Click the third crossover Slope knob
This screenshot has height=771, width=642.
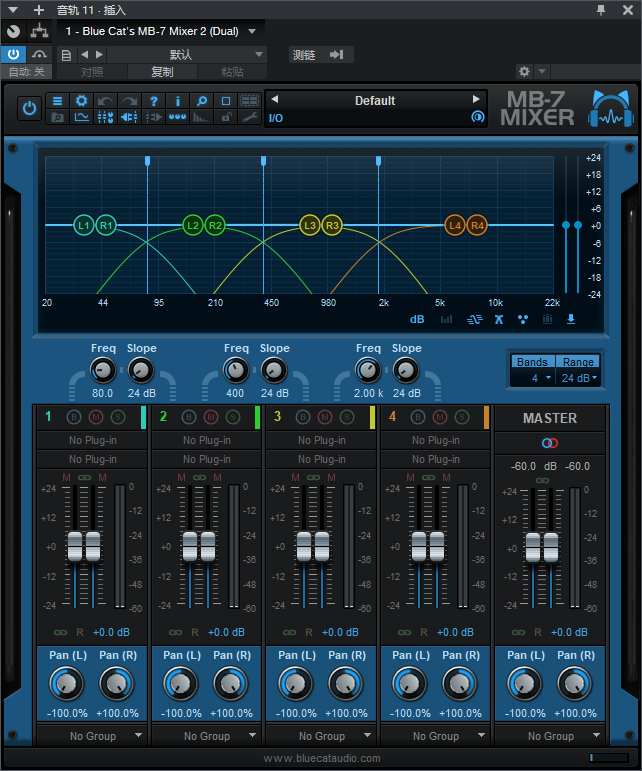pos(406,370)
